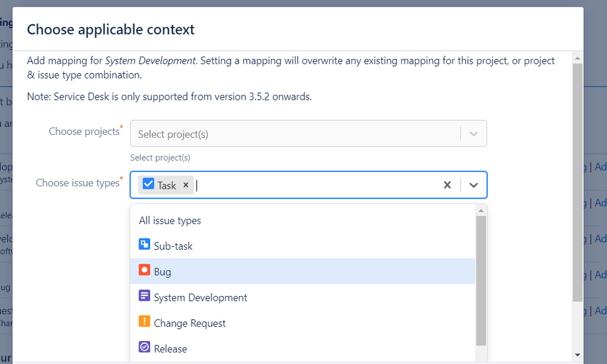Viewport: 607px width, 364px height.
Task: Remove the Task chip with its x
Action: coord(186,185)
